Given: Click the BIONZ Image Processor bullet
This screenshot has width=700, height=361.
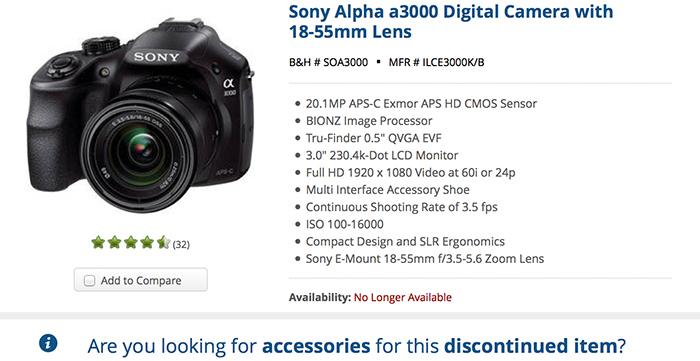Looking at the screenshot, I should tap(369, 121).
